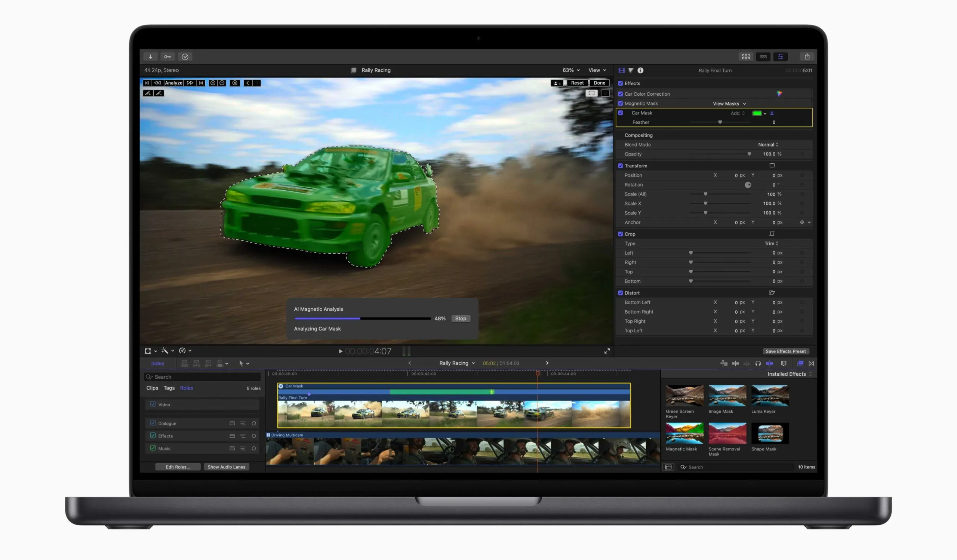Toggle the Music role checkbox
The width and height of the screenshot is (957, 560).
pyautogui.click(x=153, y=448)
